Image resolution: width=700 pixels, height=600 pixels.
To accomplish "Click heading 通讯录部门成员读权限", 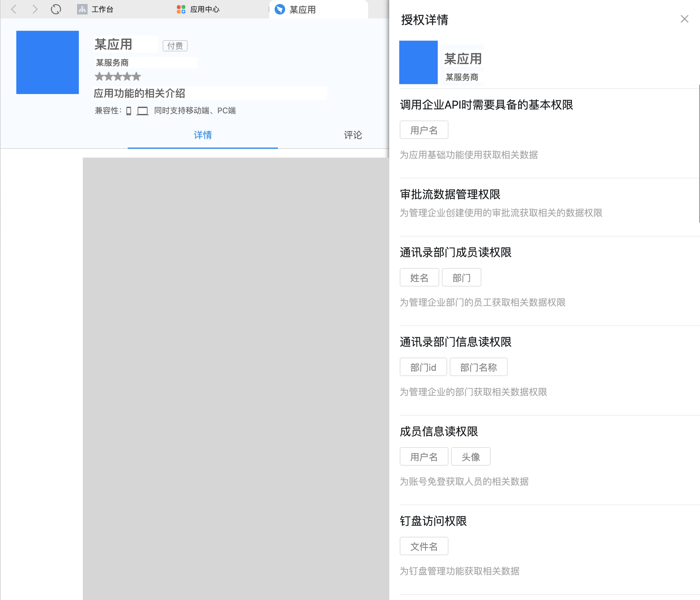I will [456, 252].
